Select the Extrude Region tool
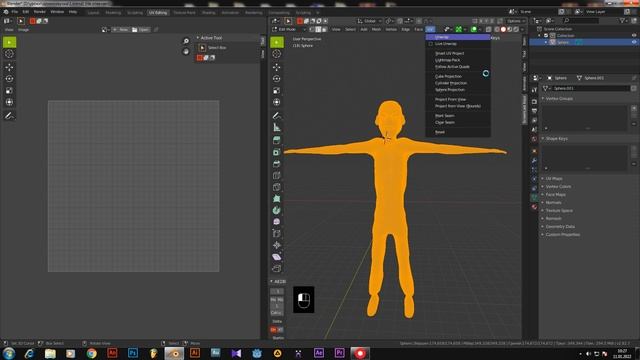Screen dimensions: 640x360 coord(277,140)
